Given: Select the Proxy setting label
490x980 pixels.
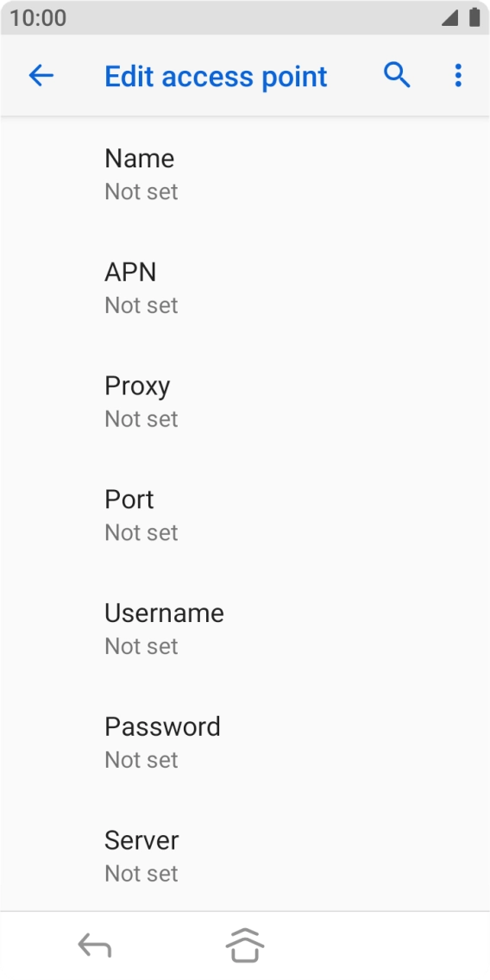Looking at the screenshot, I should [x=137, y=386].
